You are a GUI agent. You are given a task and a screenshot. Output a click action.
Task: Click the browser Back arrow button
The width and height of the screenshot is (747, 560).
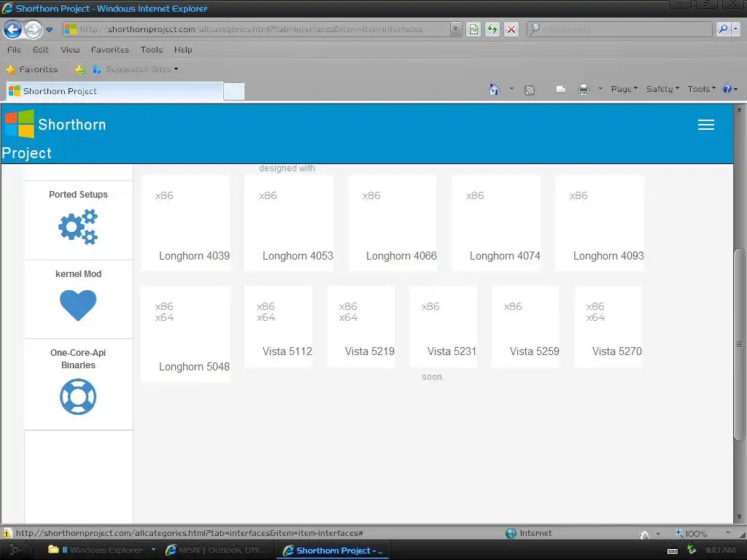(x=13, y=29)
